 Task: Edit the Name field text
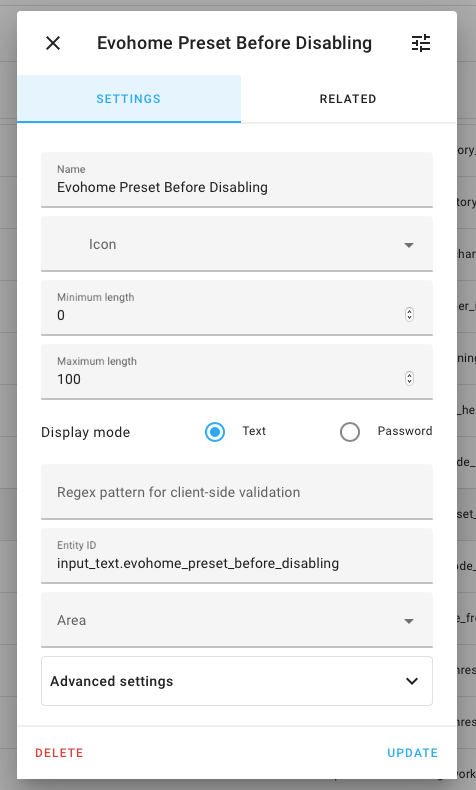237,180
